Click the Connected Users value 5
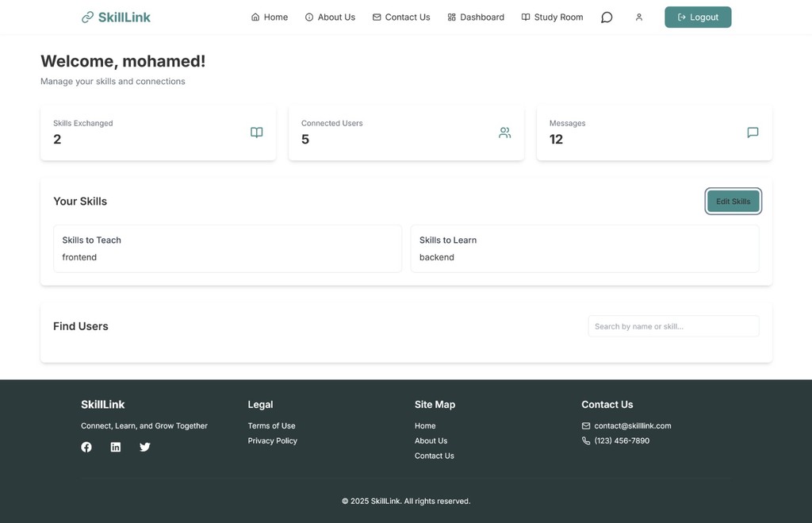The width and height of the screenshot is (812, 523). 305,140
